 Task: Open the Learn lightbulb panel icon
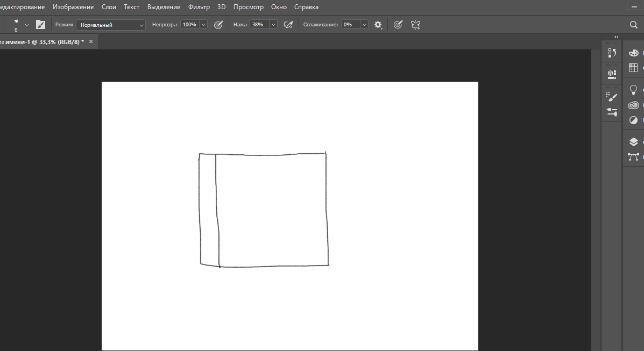tap(633, 90)
